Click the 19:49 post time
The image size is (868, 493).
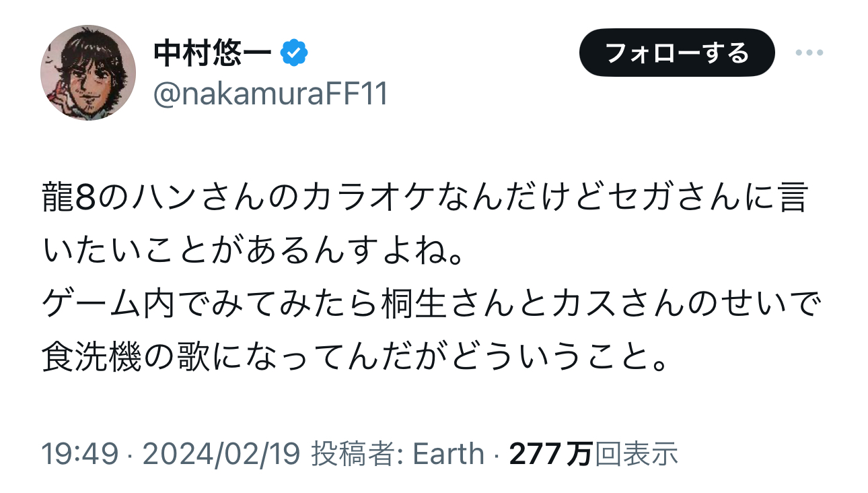click(81, 454)
